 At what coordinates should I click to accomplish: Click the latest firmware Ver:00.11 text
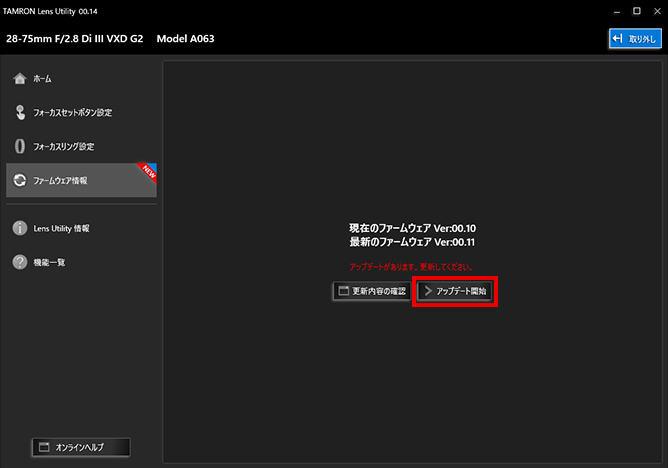tap(412, 242)
